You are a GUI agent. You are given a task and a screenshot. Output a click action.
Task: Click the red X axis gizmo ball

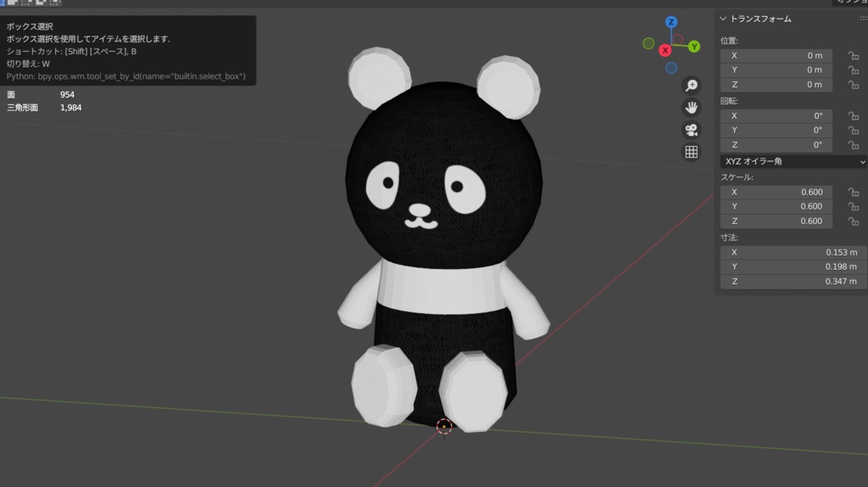click(665, 50)
